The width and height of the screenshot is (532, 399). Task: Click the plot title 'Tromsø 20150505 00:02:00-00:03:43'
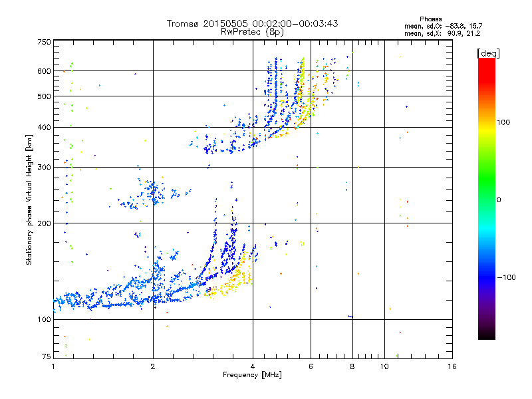(252, 23)
